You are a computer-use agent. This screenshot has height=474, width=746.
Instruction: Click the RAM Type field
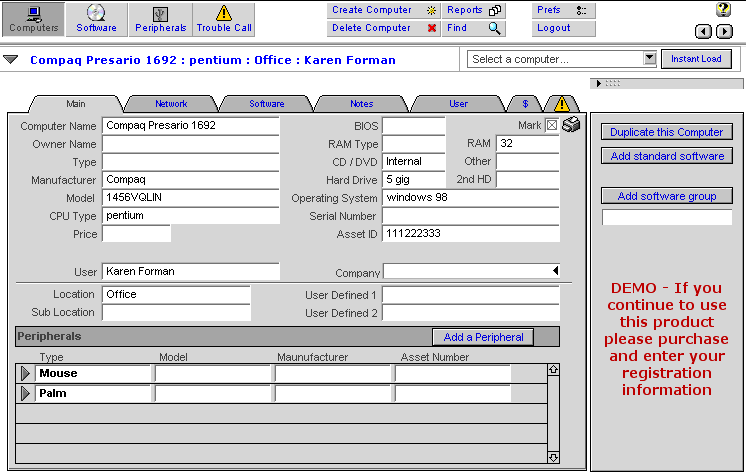414,144
